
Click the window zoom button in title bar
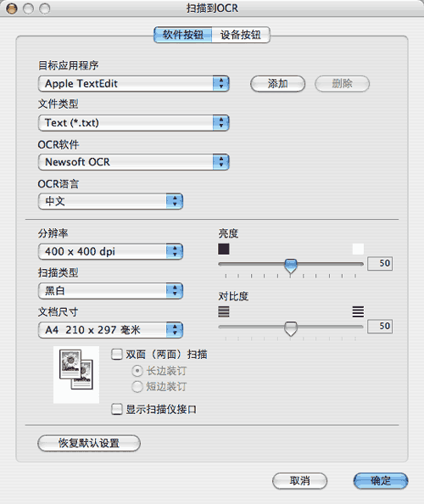click(45, 8)
